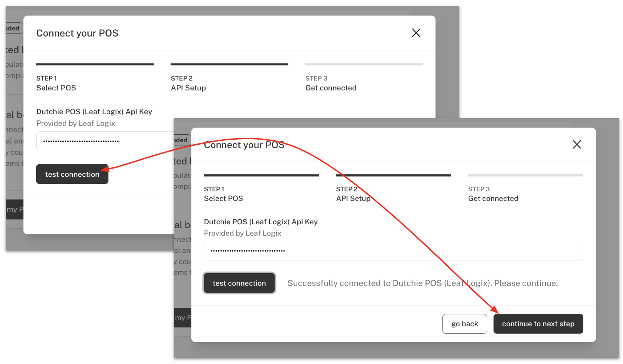Screen dimensions: 623x364
Task: Select STEP 3 Get connected in front dialog
Action: tap(525, 189)
